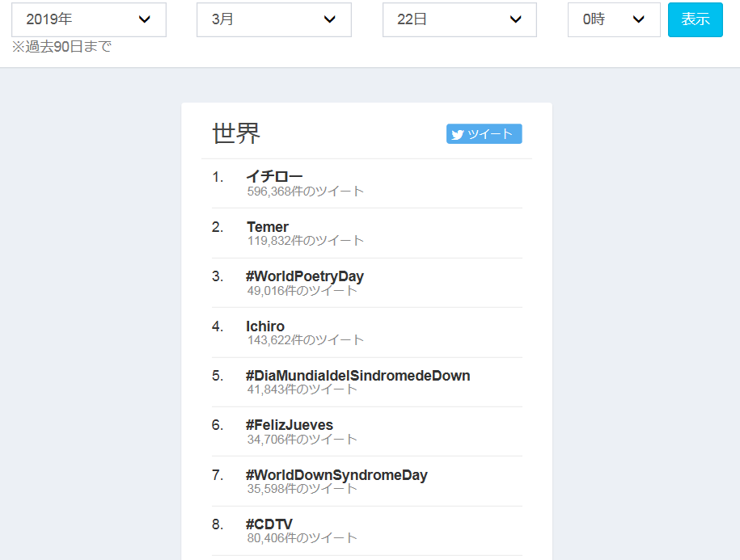Open the Ichiro trend link
The image size is (740, 560).
tap(265, 326)
